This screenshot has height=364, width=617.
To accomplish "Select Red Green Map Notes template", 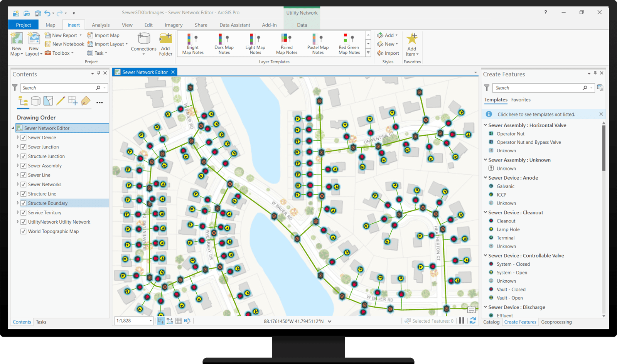I will click(x=349, y=44).
